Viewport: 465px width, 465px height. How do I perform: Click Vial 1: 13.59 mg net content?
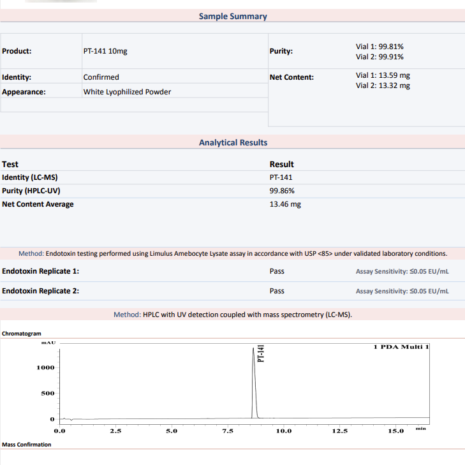click(383, 75)
